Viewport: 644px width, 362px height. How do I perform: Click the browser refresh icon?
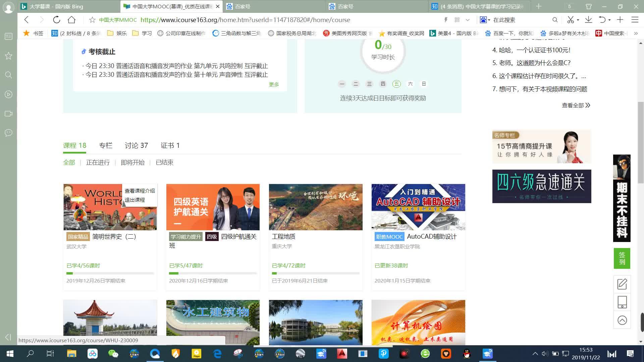pos(56,20)
